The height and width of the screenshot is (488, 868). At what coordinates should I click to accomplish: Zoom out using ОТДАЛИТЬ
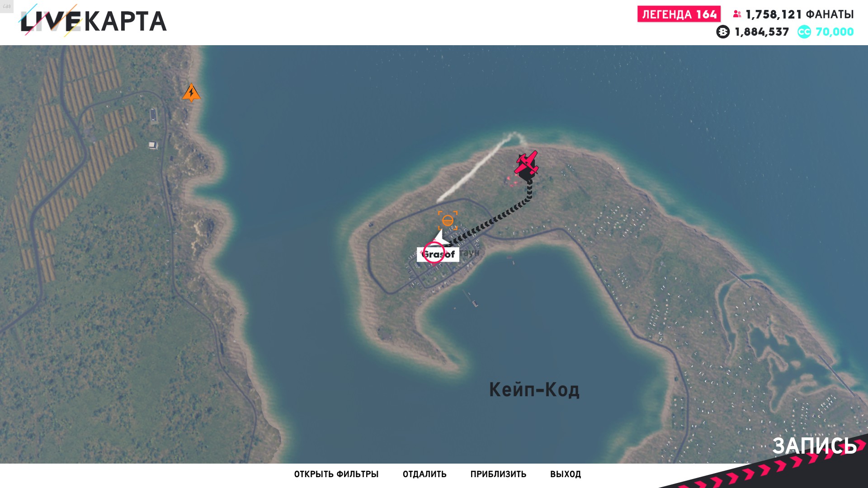[x=425, y=474]
